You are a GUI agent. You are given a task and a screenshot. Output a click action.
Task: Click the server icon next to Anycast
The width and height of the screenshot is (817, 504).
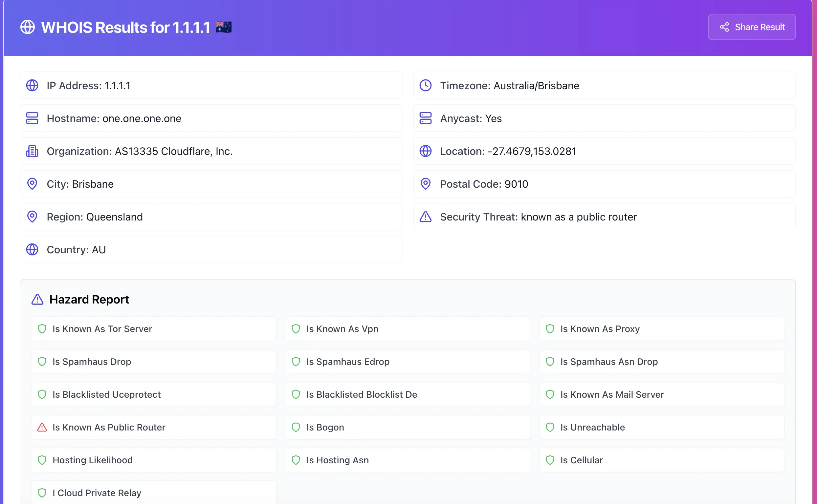tap(425, 118)
